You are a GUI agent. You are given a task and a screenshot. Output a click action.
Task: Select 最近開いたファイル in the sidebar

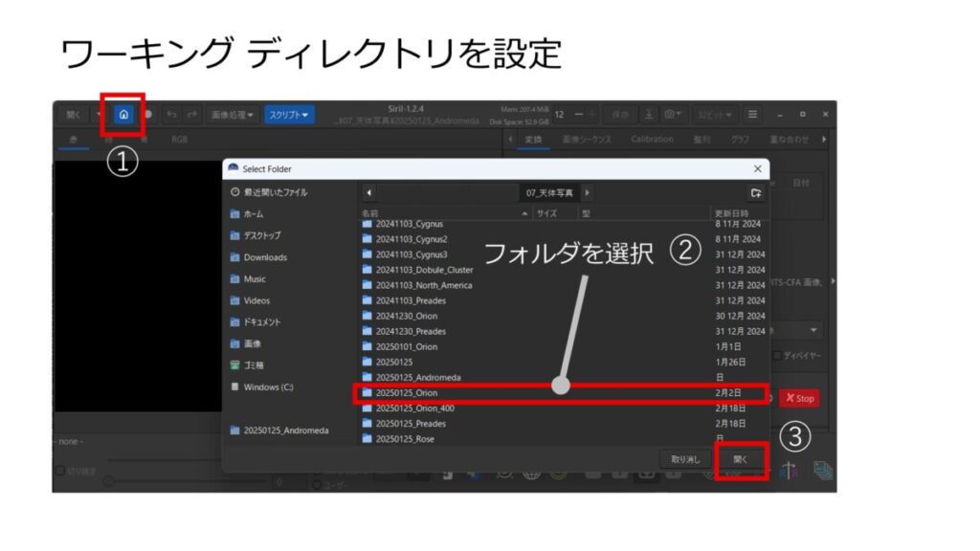click(x=269, y=192)
